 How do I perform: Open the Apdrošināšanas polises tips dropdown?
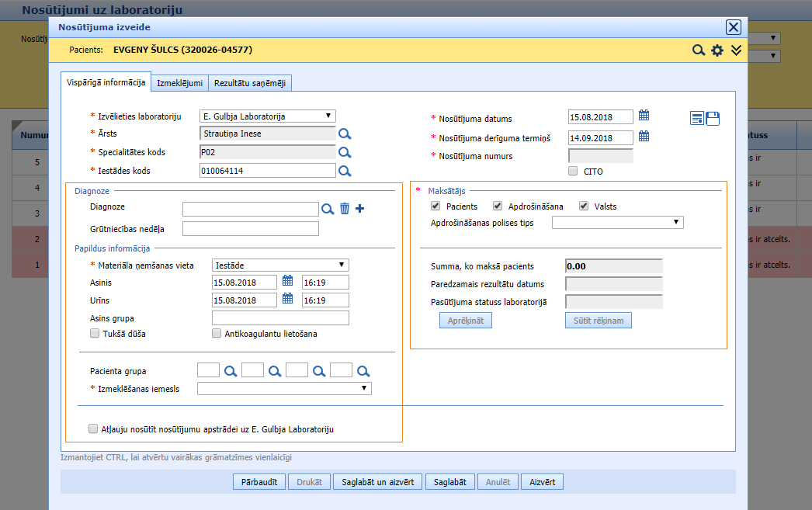tap(617, 223)
